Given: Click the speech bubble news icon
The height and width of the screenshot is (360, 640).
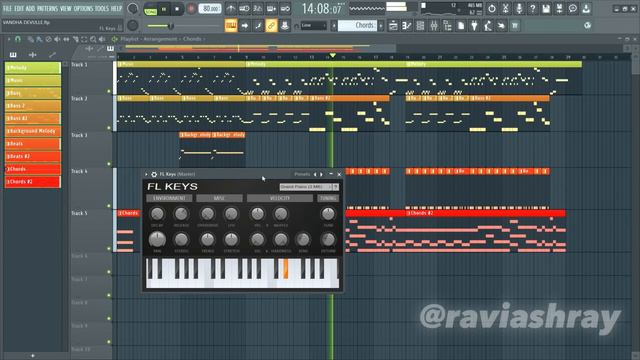Looking at the screenshot, I should (x=573, y=9).
